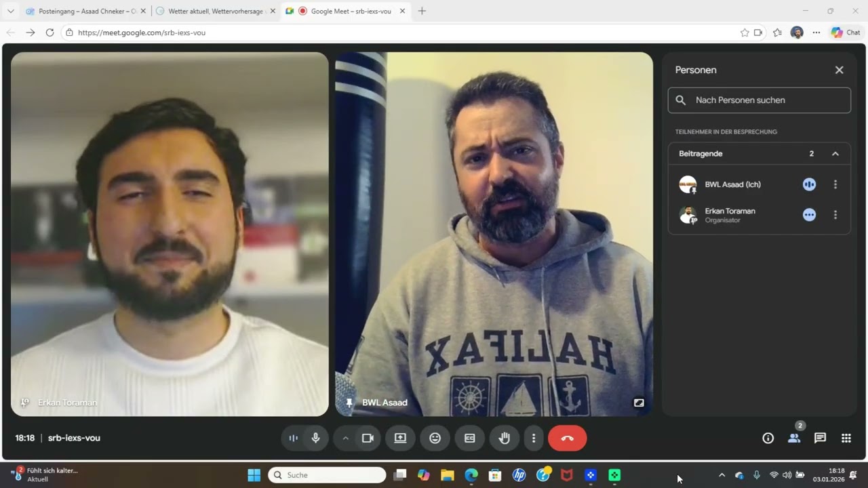Show hidden system tray icons
Screen dimensions: 868x488
[x=722, y=475]
